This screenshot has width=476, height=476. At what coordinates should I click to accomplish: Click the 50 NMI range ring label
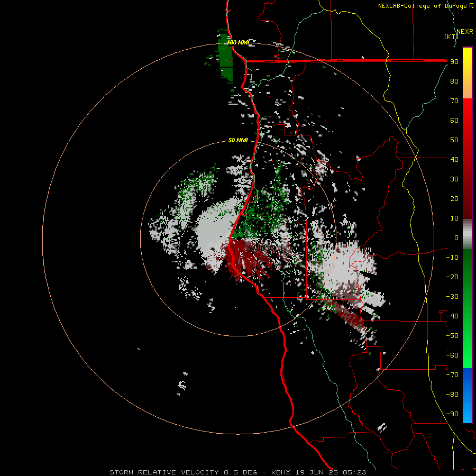tap(238, 140)
